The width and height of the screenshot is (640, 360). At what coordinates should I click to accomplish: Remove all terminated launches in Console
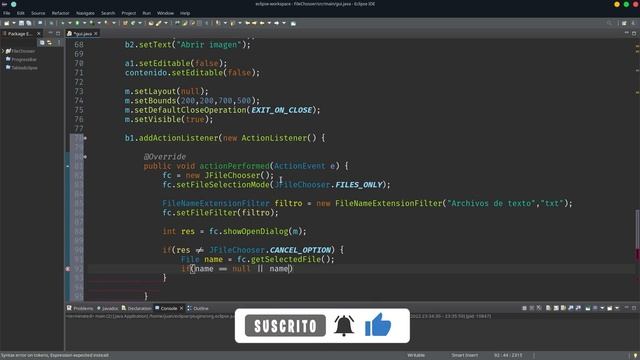pos(539,308)
